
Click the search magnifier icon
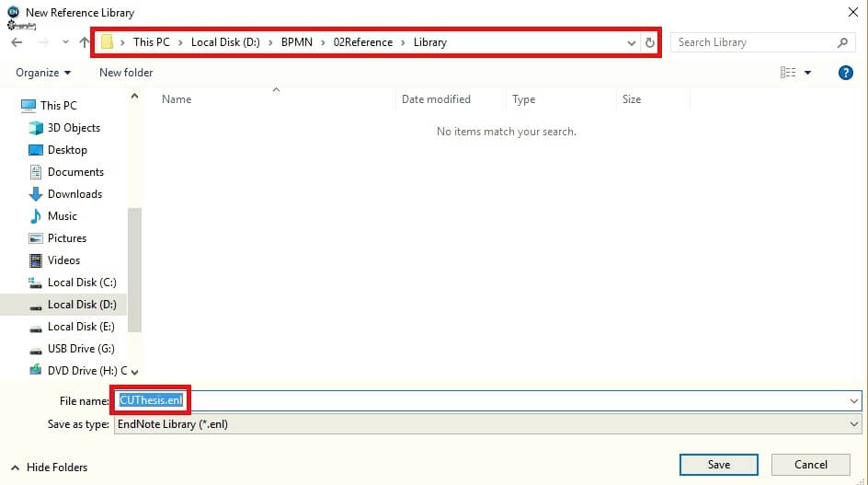click(842, 42)
